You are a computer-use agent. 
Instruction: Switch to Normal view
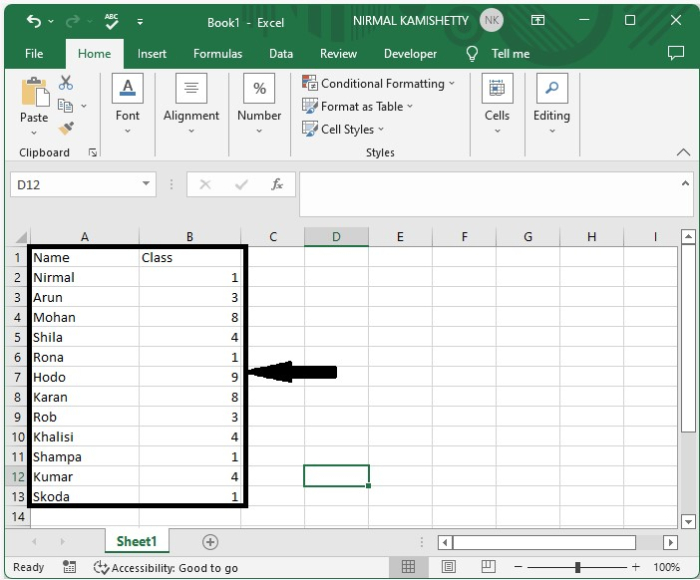(408, 567)
